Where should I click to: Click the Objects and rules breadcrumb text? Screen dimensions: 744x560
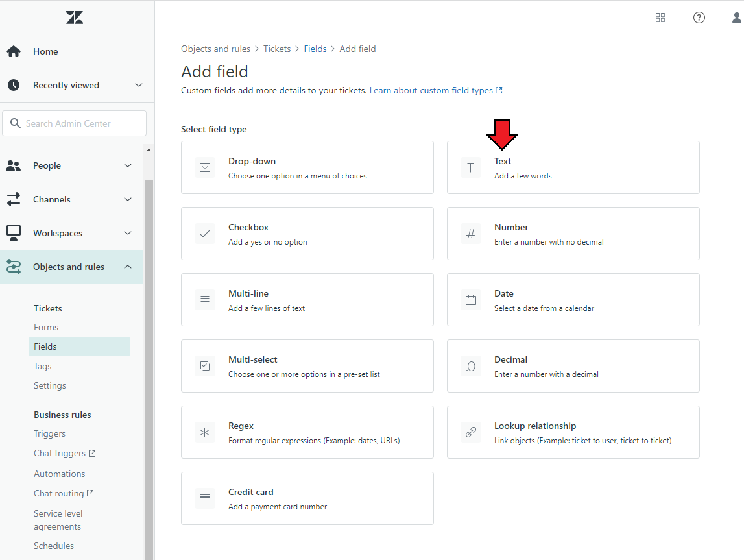coord(215,49)
